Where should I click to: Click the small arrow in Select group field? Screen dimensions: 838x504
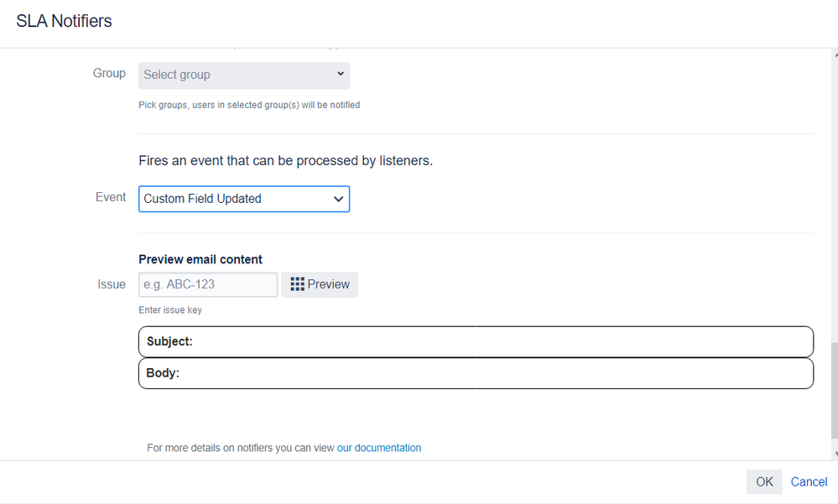[341, 74]
